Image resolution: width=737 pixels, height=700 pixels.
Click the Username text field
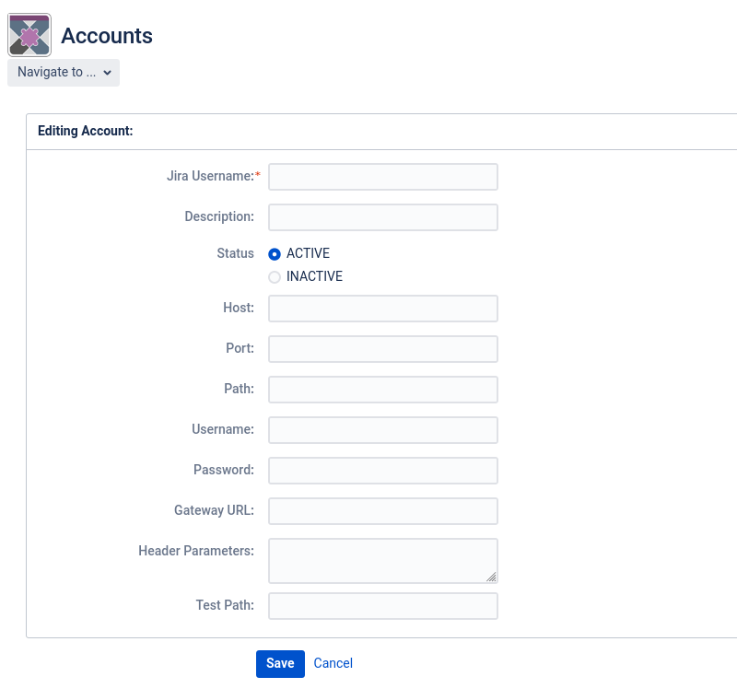[383, 430]
